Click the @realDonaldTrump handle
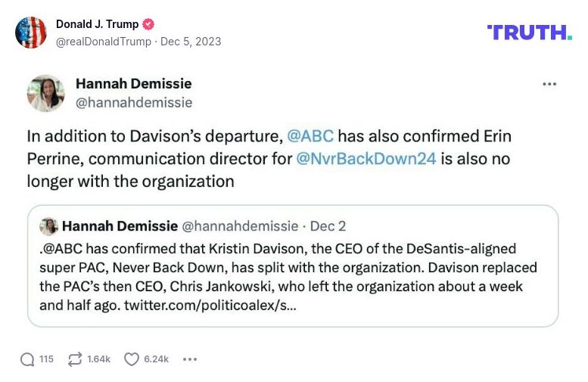Screen dimensions: 588x382 104,42
